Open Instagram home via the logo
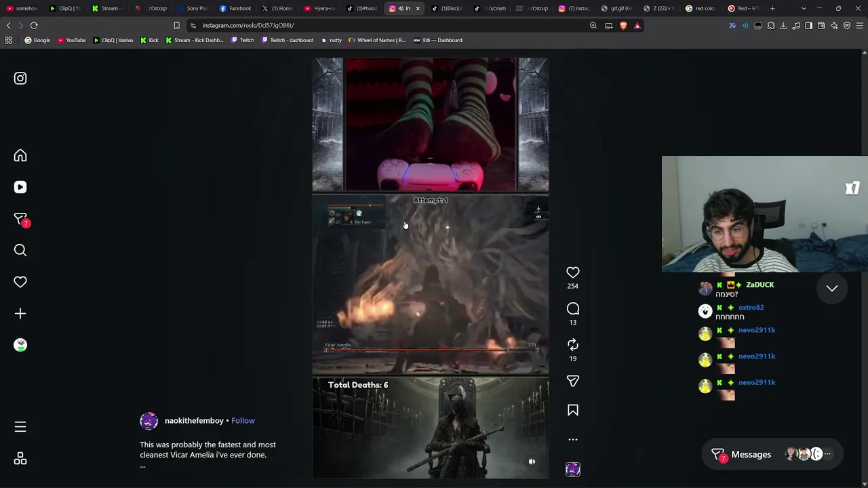This screenshot has width=868, height=488. [x=20, y=79]
